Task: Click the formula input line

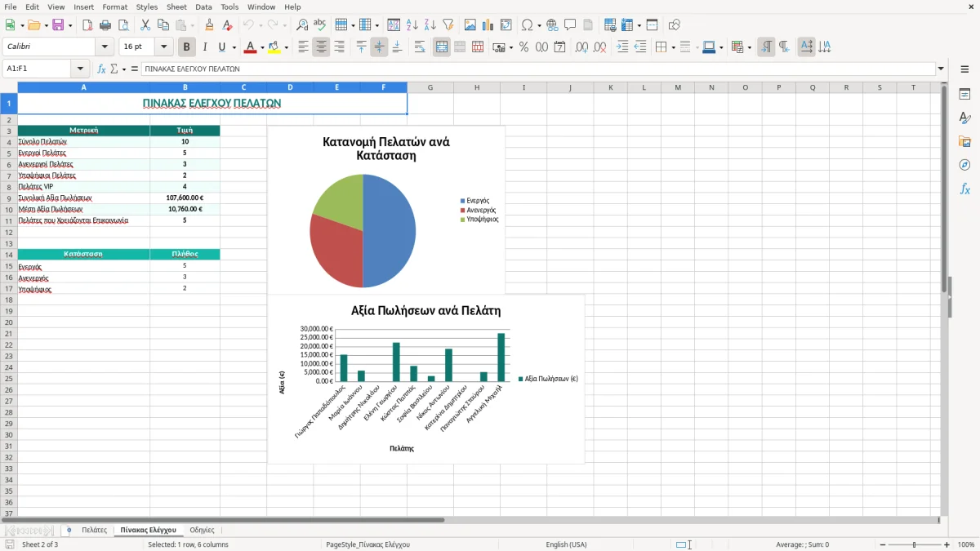Action: pyautogui.click(x=538, y=69)
